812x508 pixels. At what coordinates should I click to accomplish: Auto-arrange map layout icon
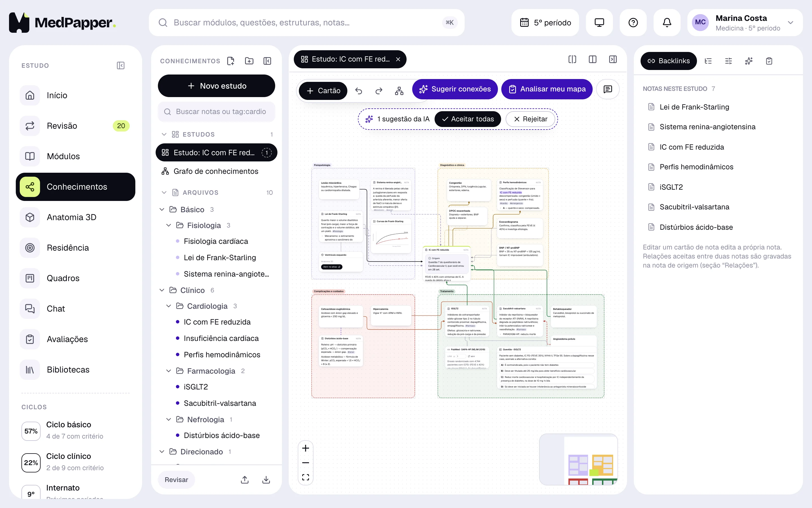pos(399,91)
